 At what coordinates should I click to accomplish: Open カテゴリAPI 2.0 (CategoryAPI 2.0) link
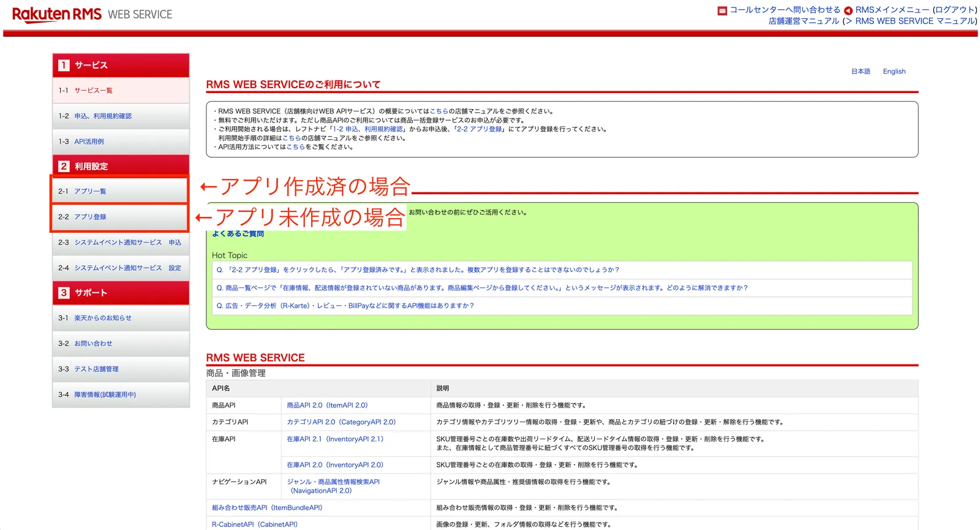[x=341, y=422]
